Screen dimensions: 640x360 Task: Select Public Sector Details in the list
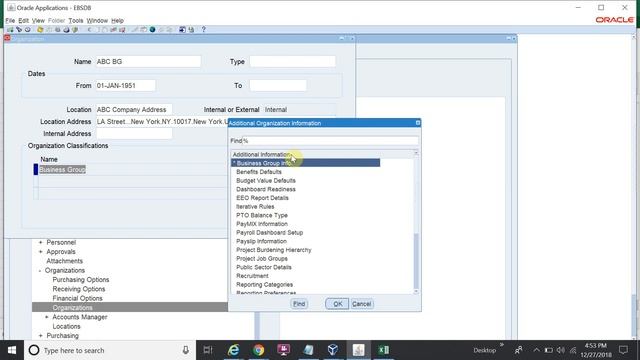pyautogui.click(x=264, y=267)
